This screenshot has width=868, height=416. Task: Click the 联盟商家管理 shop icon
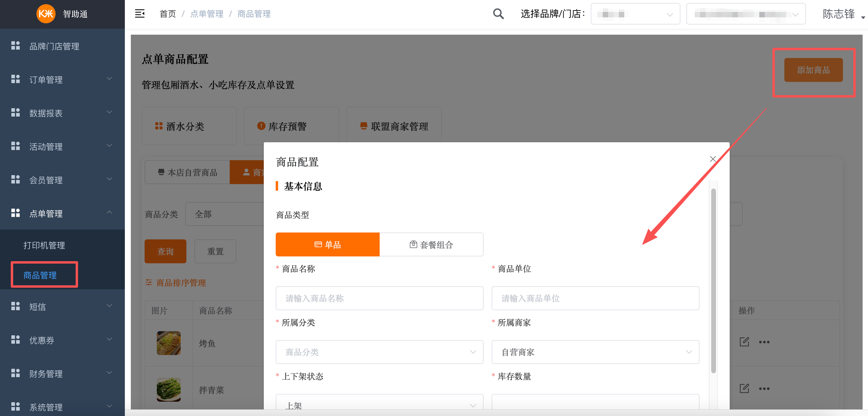pyautogui.click(x=364, y=126)
